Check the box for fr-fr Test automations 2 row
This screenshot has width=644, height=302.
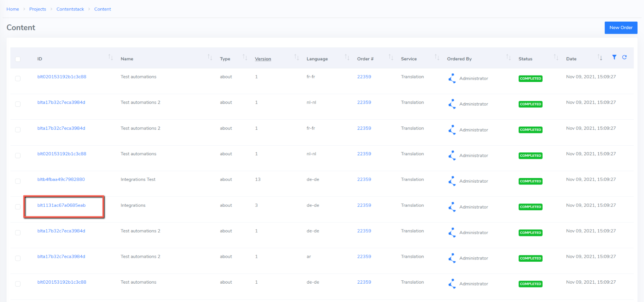pos(18,130)
